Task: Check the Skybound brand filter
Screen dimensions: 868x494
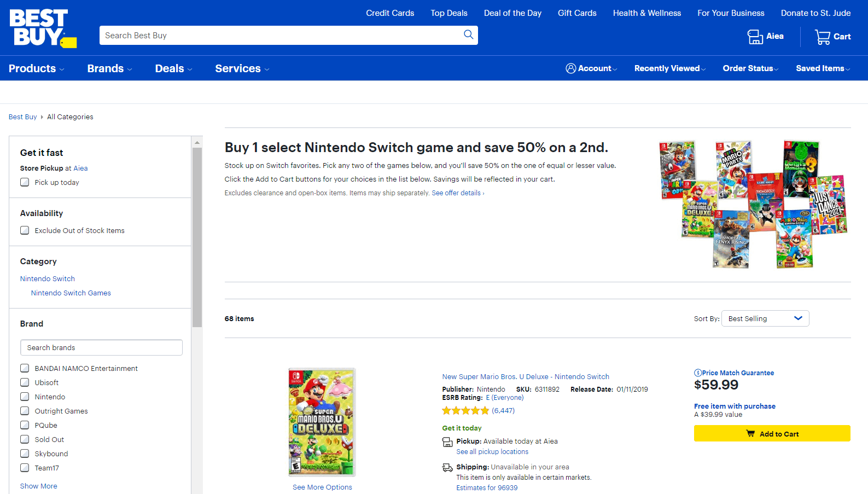Action: point(25,454)
